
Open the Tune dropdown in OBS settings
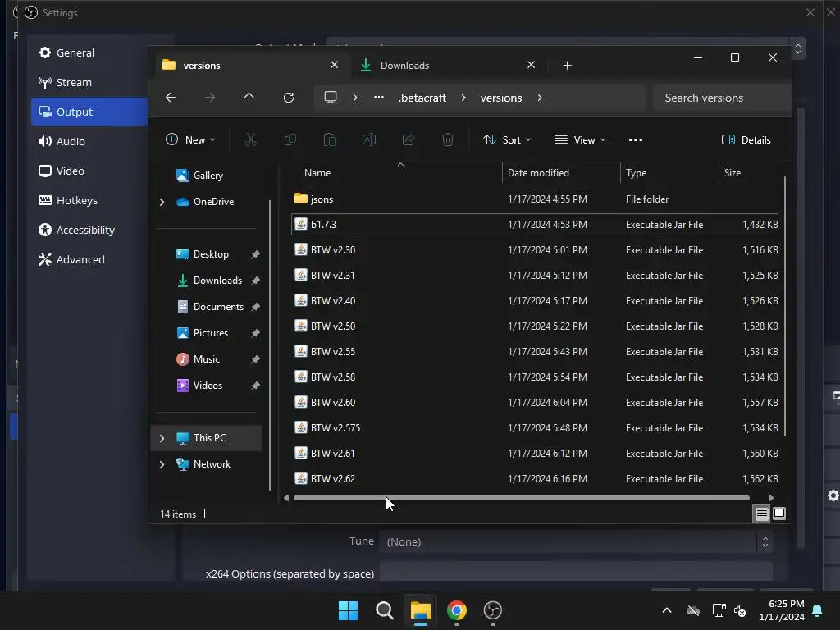click(576, 541)
